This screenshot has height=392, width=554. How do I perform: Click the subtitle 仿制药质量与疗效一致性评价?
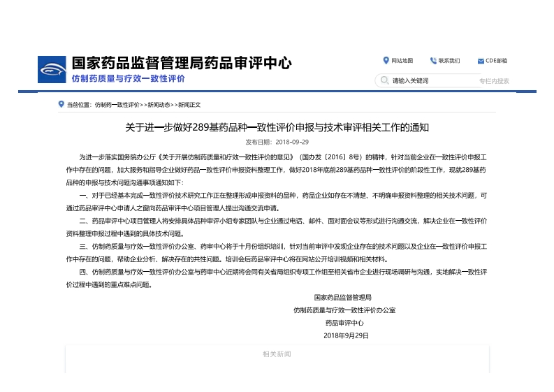click(x=129, y=78)
